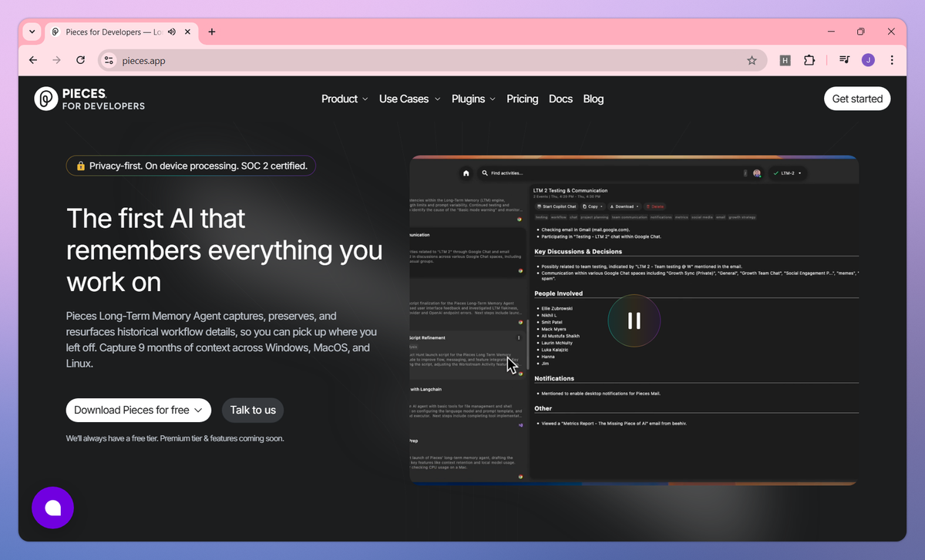
Task: Reload the pieces.app page
Action: (x=80, y=60)
